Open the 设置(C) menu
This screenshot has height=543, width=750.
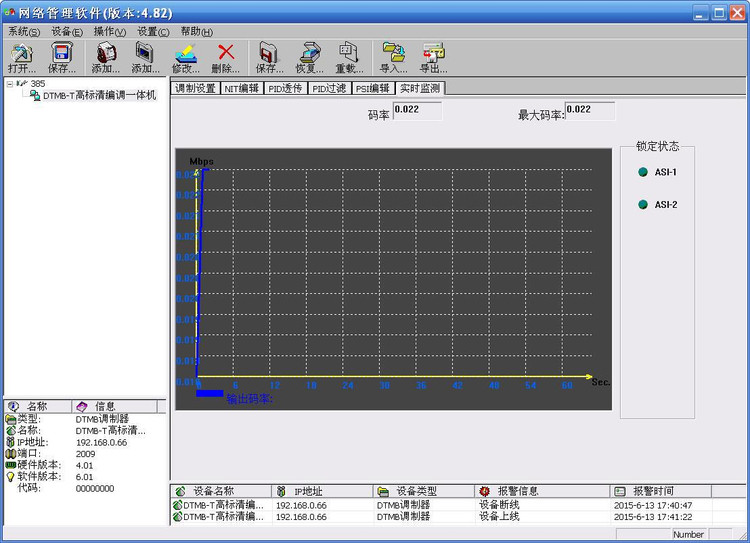(153, 32)
